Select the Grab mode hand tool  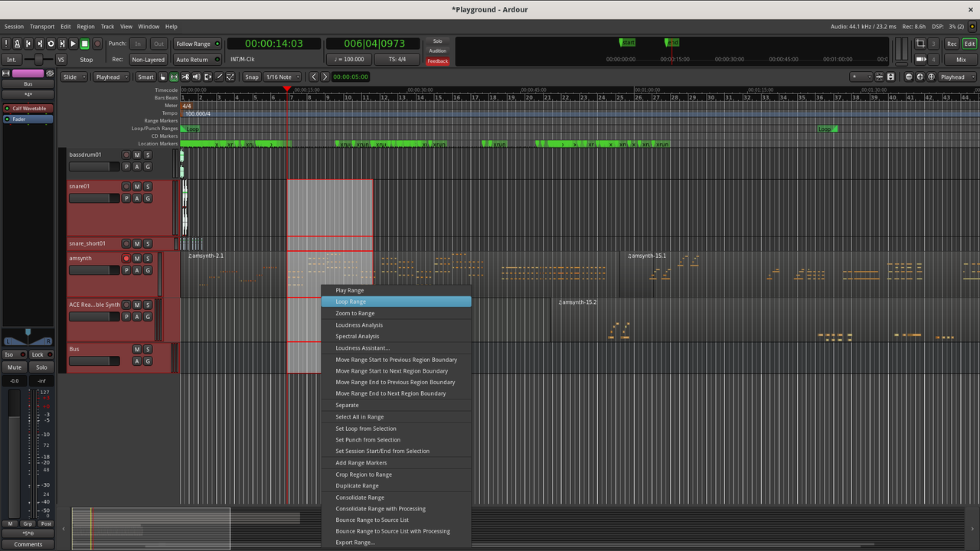click(x=162, y=77)
